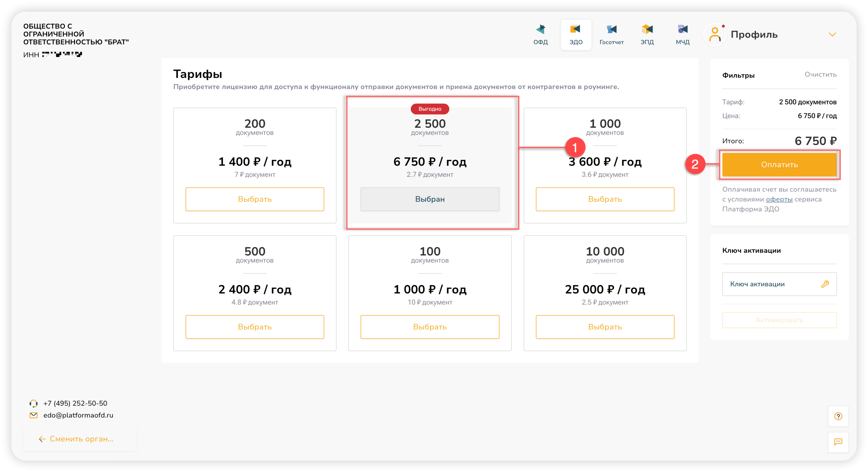Click the profile avatar icon
The image size is (868, 472).
715,34
